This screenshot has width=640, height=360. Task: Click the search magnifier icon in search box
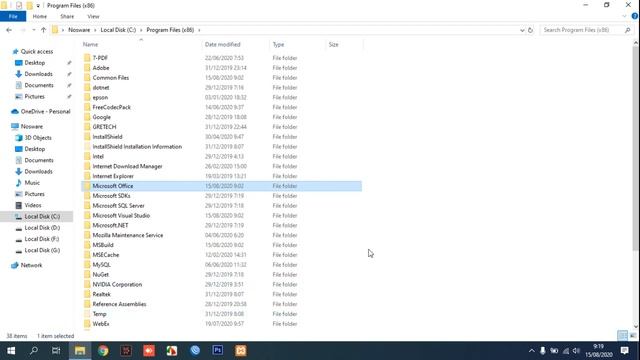tap(627, 30)
